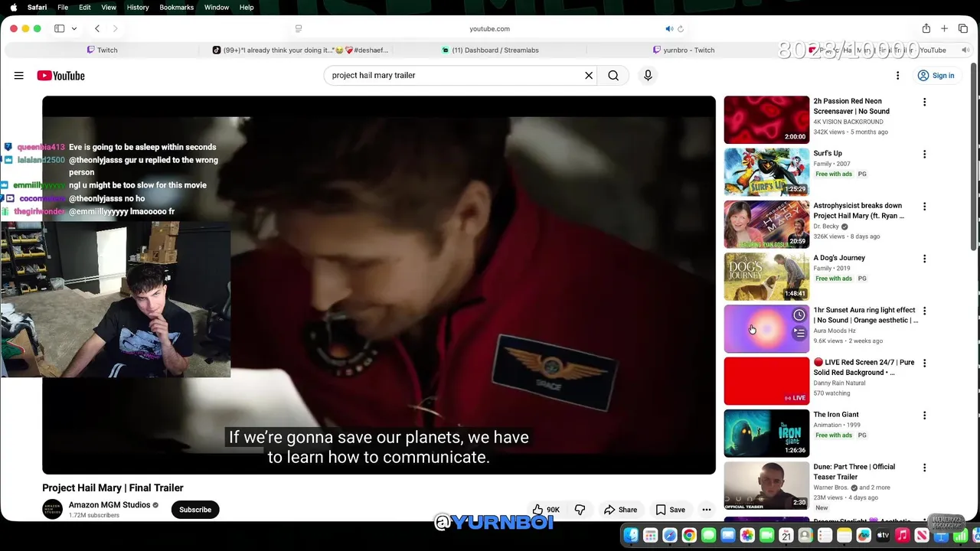
Task: Subscribe to Amazon MGM Studios
Action: (x=195, y=510)
